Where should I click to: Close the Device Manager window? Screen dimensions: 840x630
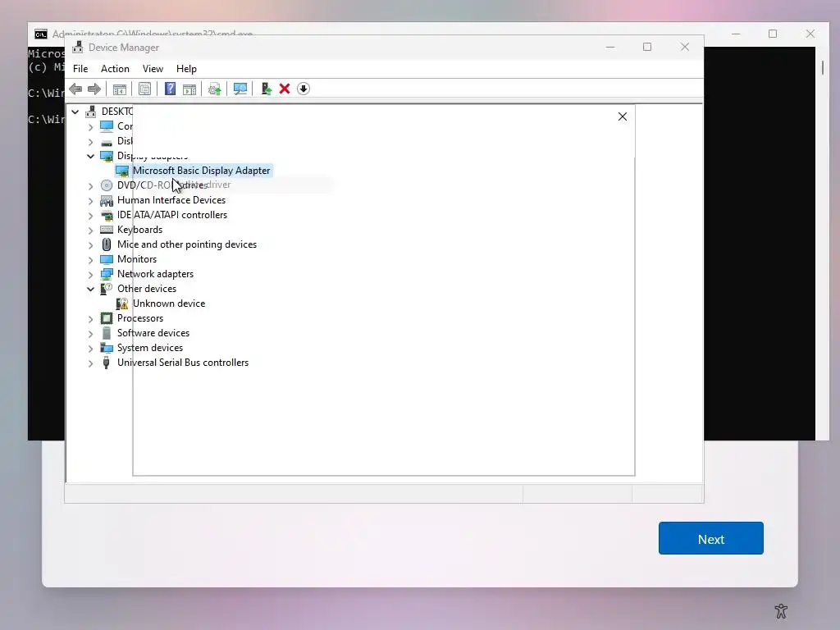click(685, 47)
